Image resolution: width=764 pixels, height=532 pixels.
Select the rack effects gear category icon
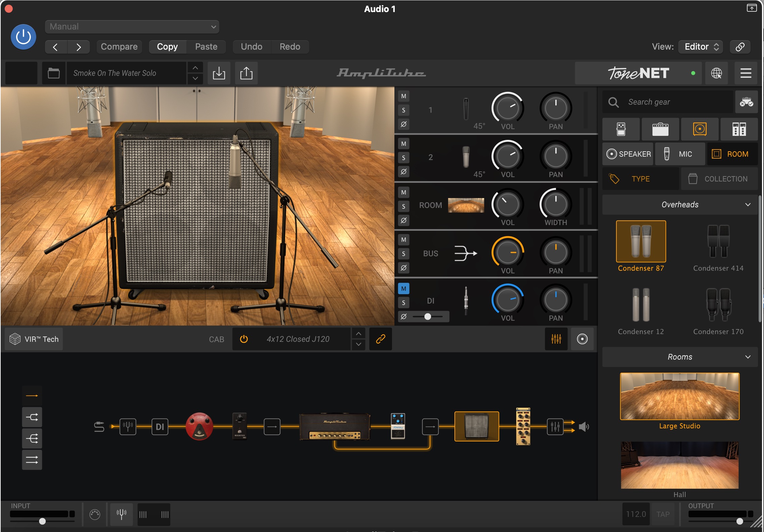pos(739,129)
